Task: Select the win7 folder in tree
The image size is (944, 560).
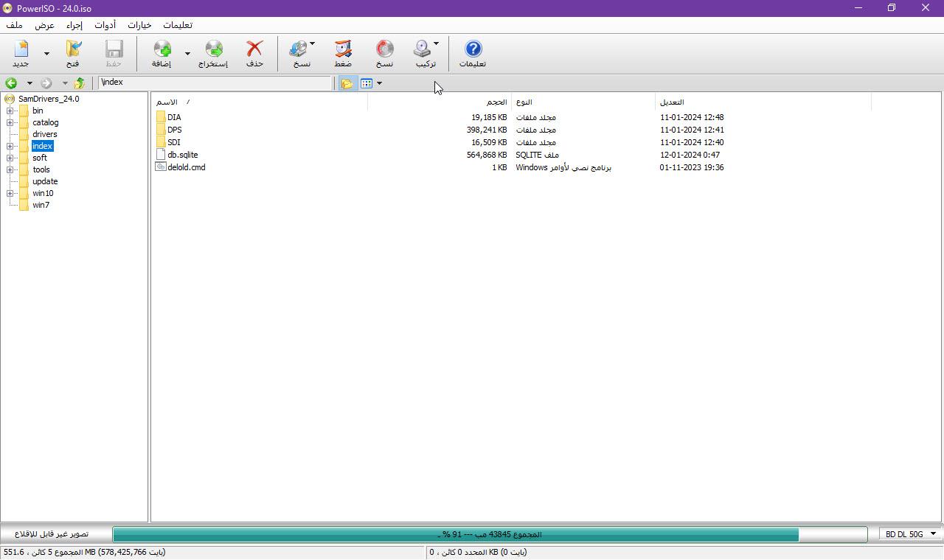Action: click(41, 205)
